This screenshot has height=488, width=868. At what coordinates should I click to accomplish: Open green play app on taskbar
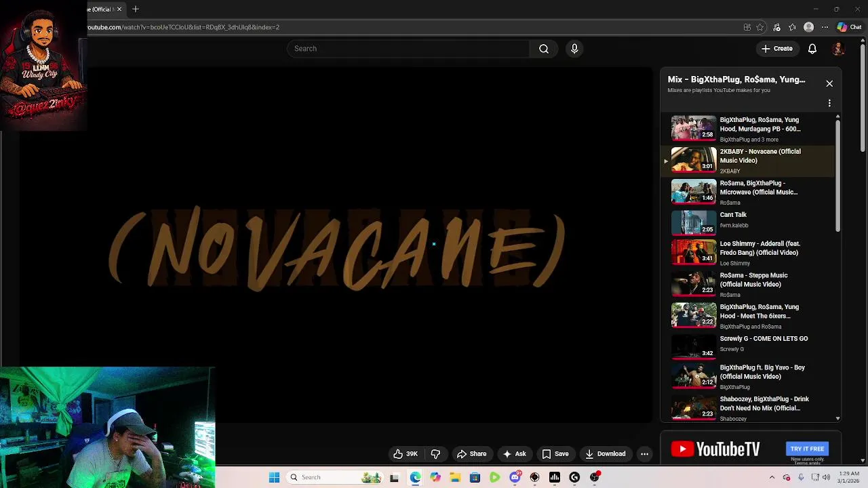494,477
